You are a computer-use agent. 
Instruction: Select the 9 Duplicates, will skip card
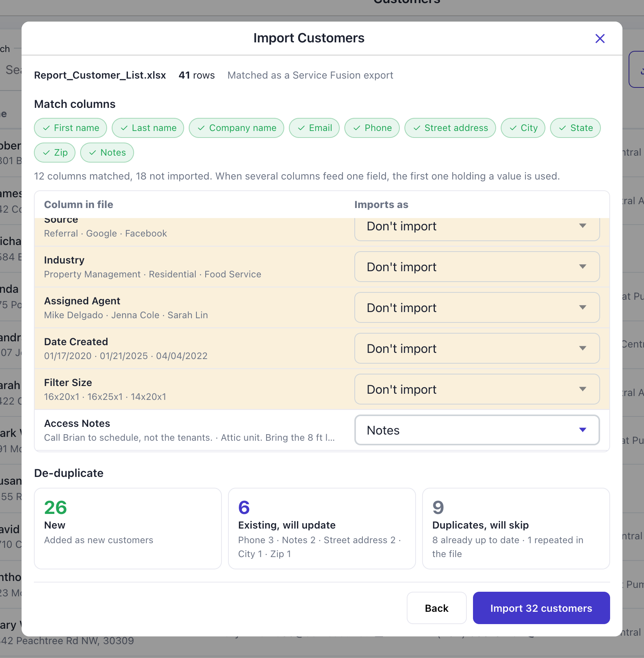pyautogui.click(x=516, y=529)
